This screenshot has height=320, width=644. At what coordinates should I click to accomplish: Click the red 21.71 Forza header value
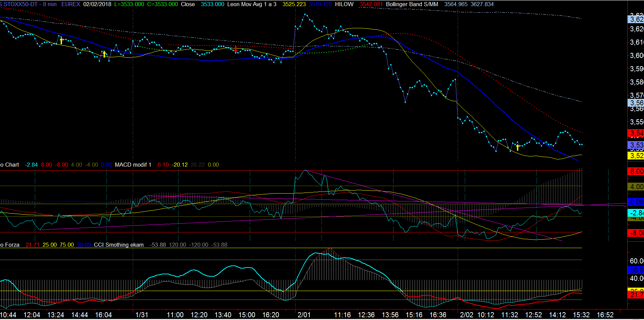pyautogui.click(x=33, y=245)
